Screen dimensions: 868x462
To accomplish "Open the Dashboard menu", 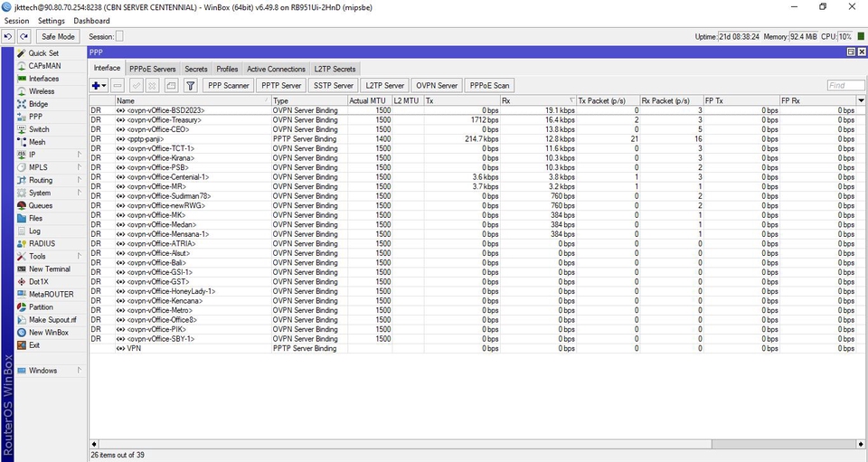I will (91, 21).
